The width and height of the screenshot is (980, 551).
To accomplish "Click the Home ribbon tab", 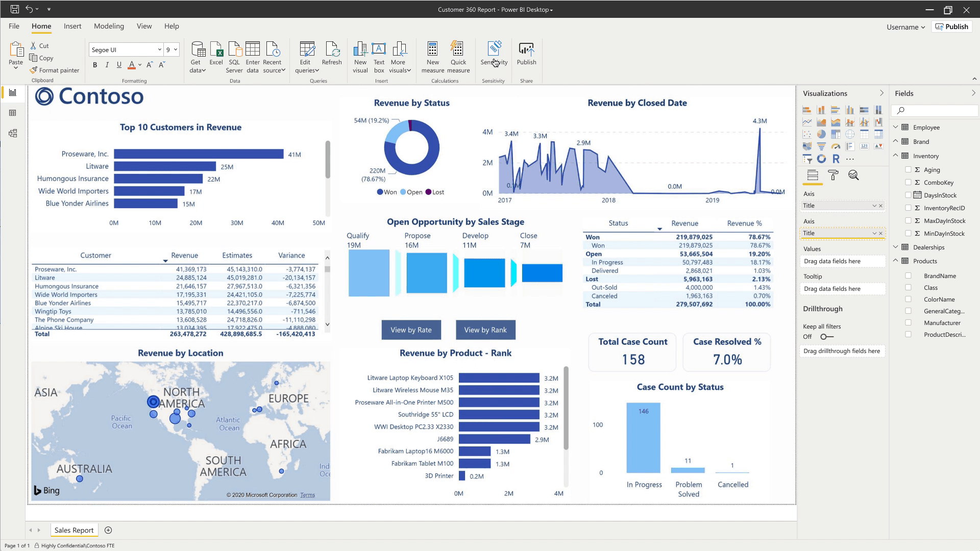I will tap(41, 26).
